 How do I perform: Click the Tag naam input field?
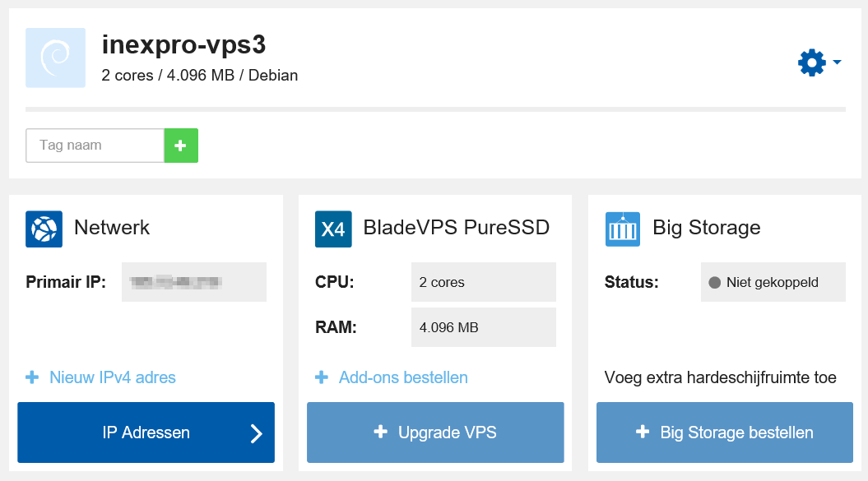tap(95, 145)
